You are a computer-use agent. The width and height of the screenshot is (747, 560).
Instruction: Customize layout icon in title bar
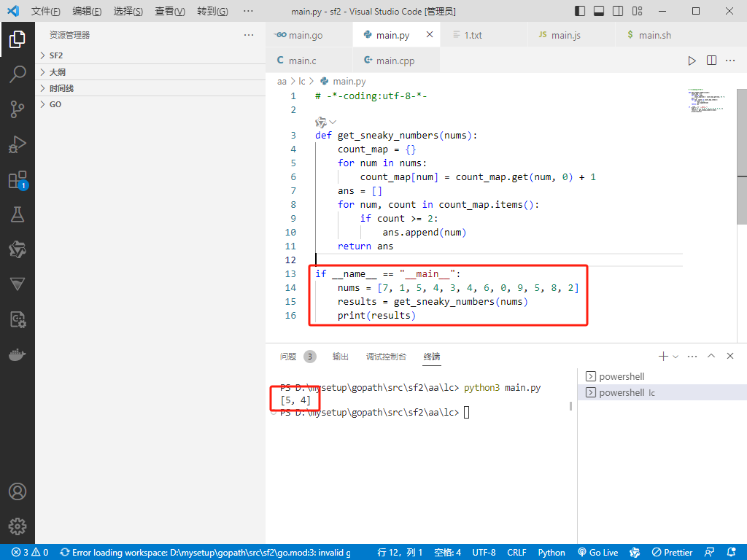(637, 11)
